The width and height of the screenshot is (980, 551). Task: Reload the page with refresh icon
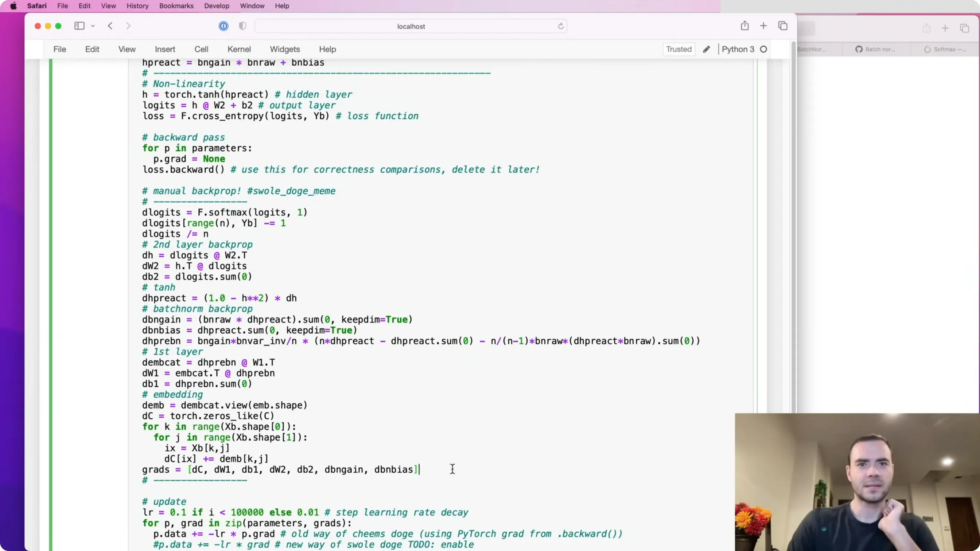[560, 26]
